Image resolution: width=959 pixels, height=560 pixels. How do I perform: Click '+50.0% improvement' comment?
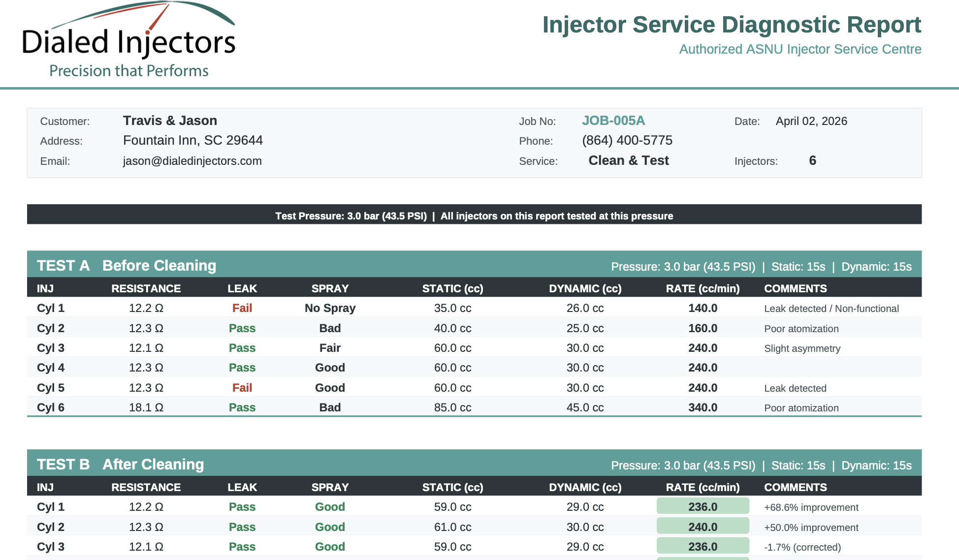pyautogui.click(x=811, y=528)
